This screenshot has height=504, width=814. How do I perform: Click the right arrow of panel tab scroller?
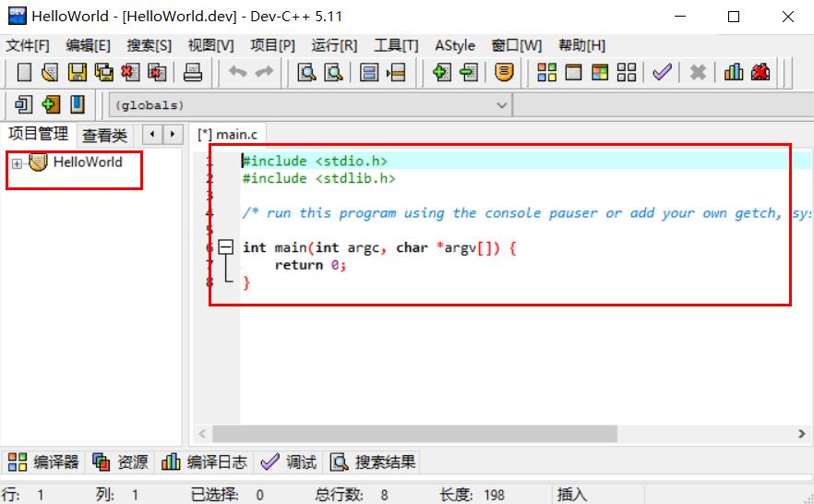(173, 135)
